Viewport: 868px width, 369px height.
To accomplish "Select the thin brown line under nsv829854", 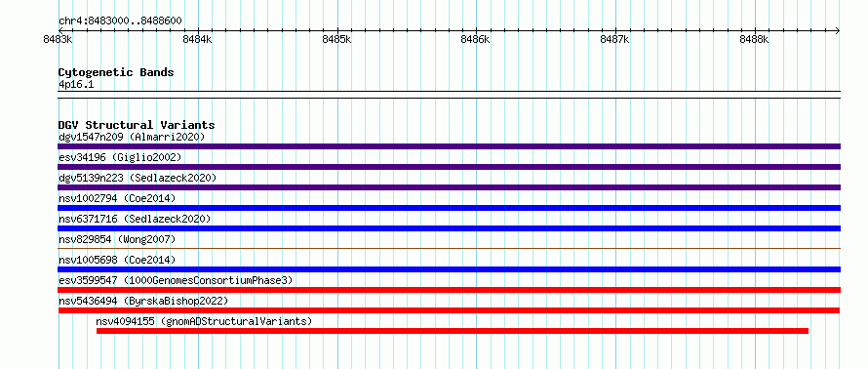I will (x=449, y=248).
